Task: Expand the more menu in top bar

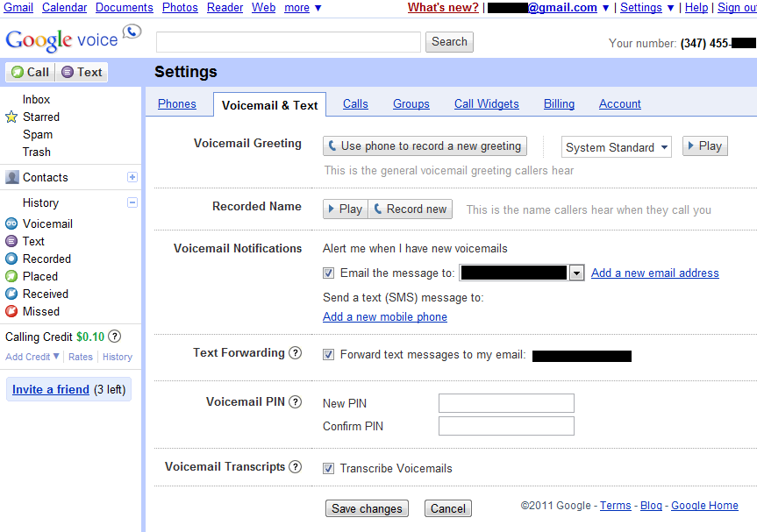Action: (x=303, y=8)
